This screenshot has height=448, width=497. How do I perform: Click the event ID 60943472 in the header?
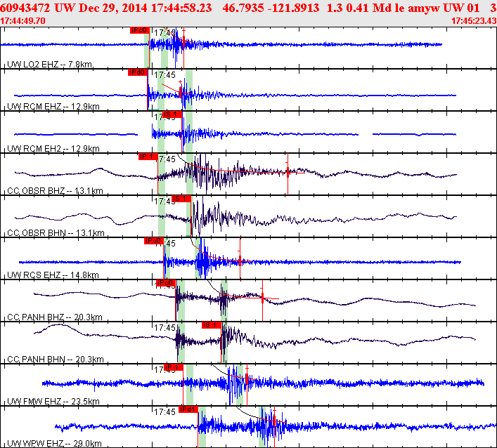pos(25,8)
